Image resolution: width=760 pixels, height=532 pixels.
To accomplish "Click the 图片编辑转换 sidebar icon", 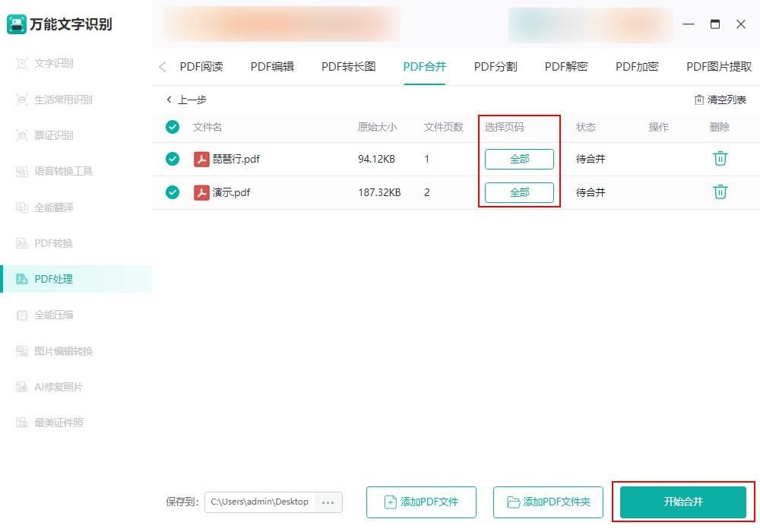I will point(22,351).
